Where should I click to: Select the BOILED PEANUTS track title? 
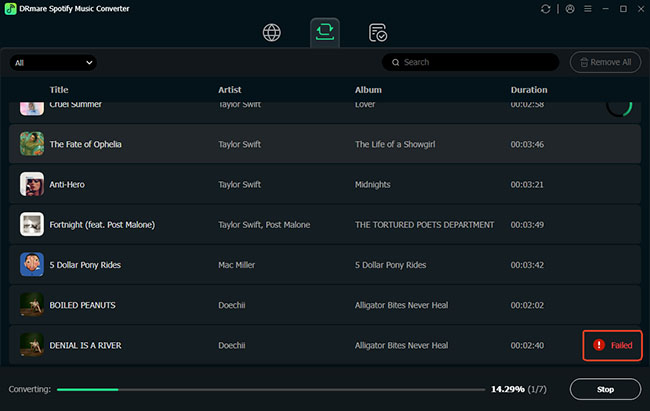tap(82, 305)
